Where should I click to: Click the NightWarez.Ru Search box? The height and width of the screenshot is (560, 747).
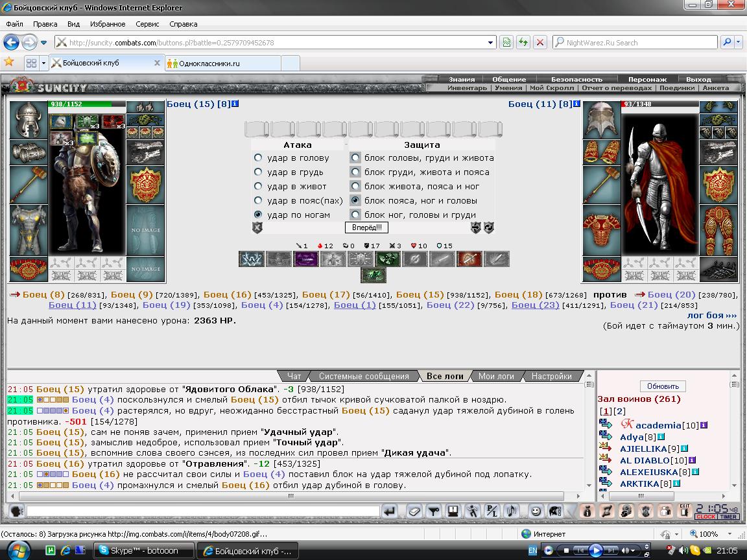click(x=635, y=42)
